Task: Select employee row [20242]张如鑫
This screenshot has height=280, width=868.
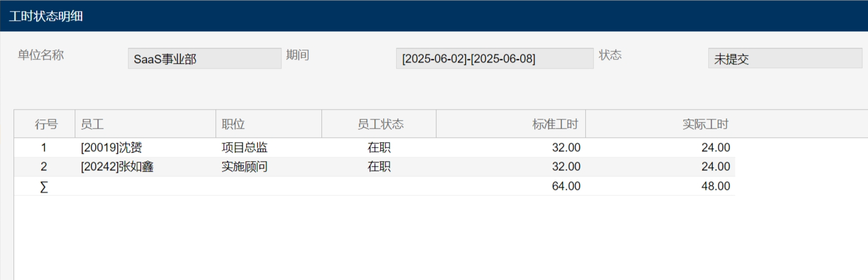Action: point(117,167)
